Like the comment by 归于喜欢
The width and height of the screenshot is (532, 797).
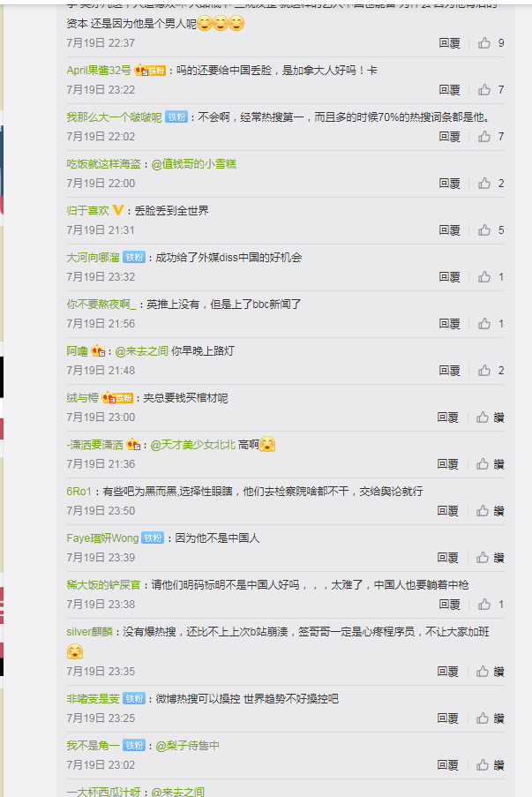(x=484, y=230)
